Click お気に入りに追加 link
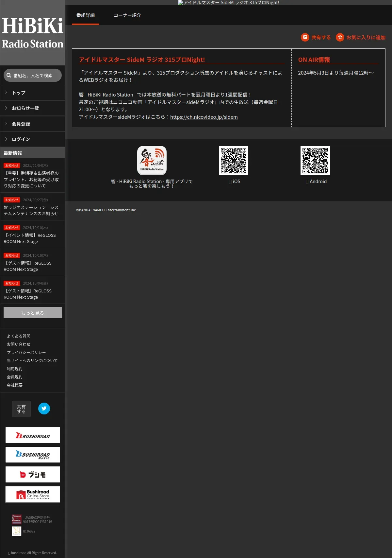This screenshot has height=558, width=392. [366, 38]
